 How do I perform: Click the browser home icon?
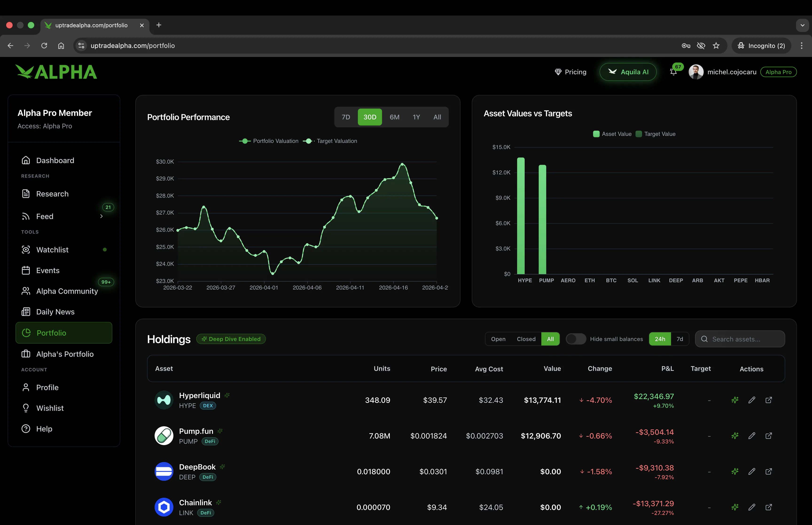61,46
